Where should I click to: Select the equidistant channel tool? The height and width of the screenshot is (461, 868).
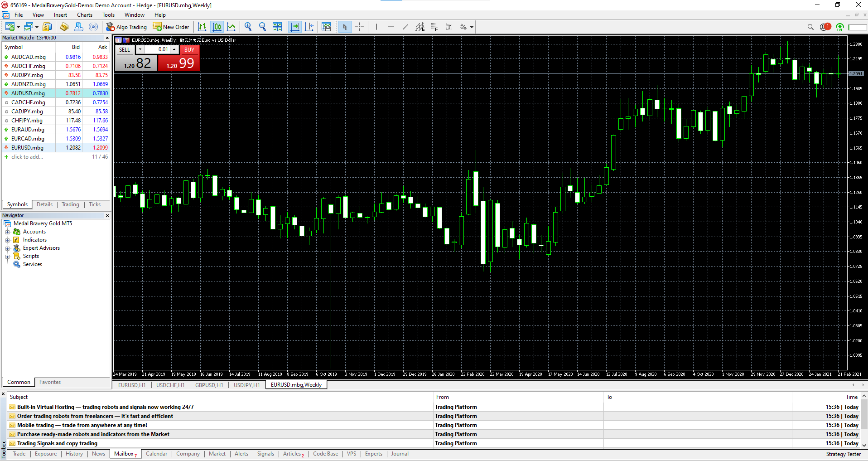click(x=420, y=27)
